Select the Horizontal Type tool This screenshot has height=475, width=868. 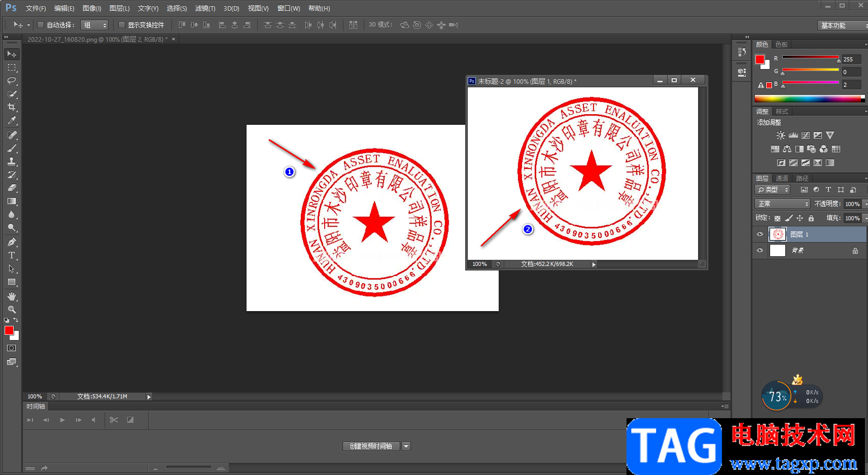pyautogui.click(x=12, y=255)
